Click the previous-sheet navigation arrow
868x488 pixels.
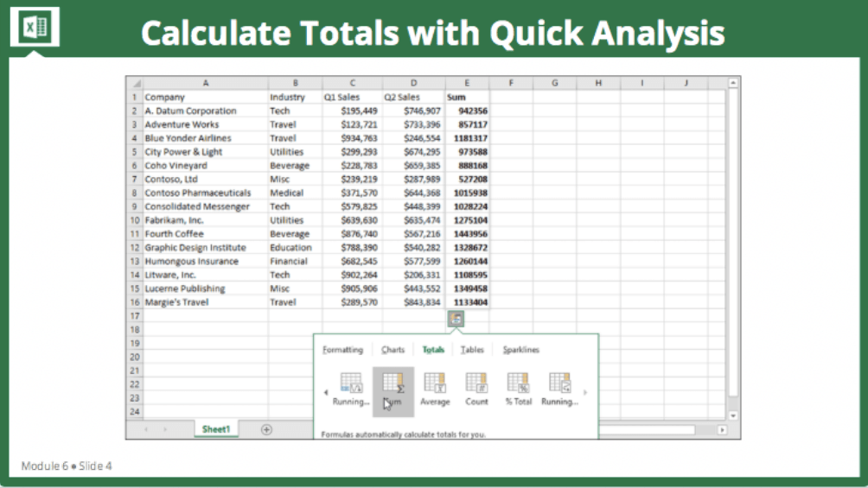(x=146, y=429)
